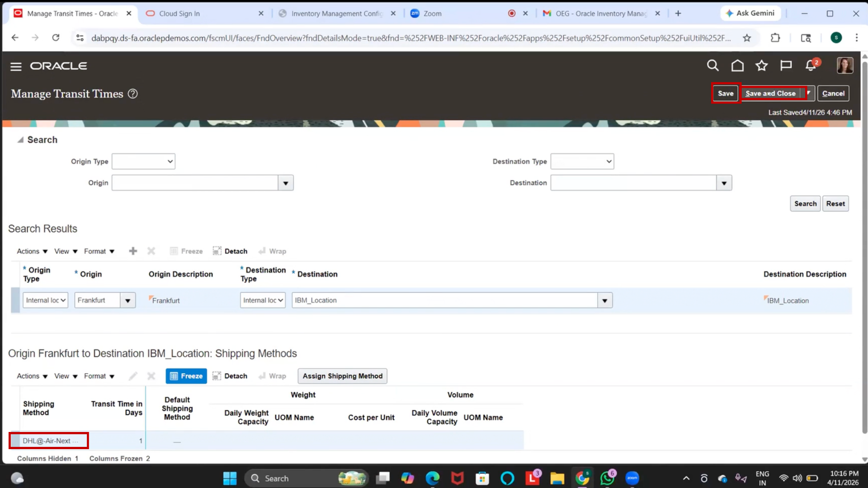Click Windows taskbar Search box
The width and height of the screenshot is (868, 488).
(307, 478)
